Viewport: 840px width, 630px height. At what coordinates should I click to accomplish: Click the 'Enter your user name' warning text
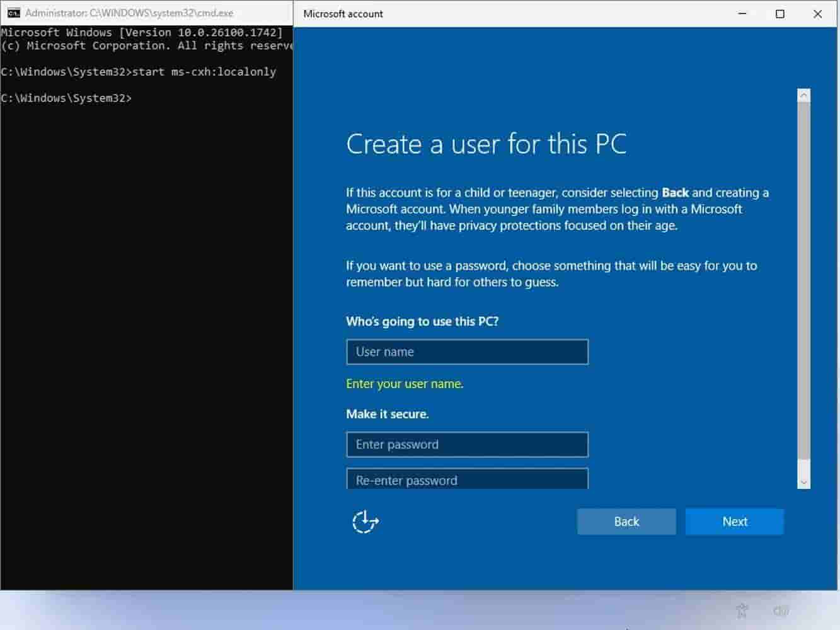tap(404, 384)
